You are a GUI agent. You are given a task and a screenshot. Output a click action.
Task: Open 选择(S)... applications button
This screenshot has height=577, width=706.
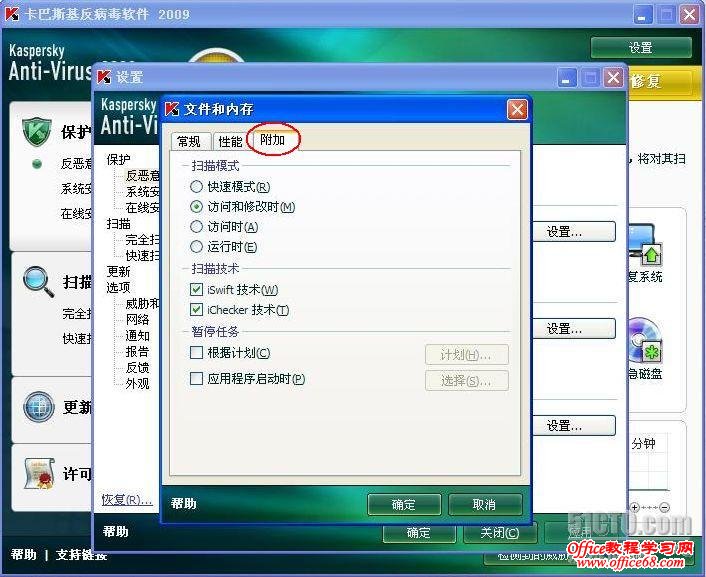(466, 381)
